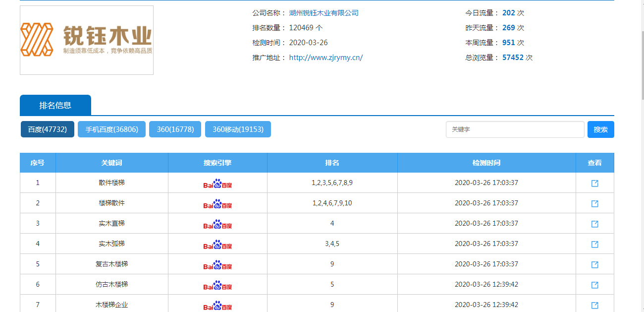Visit the promotion link http://www.zjrymy.cn/
Screen dimensions: 644x312
coord(326,57)
